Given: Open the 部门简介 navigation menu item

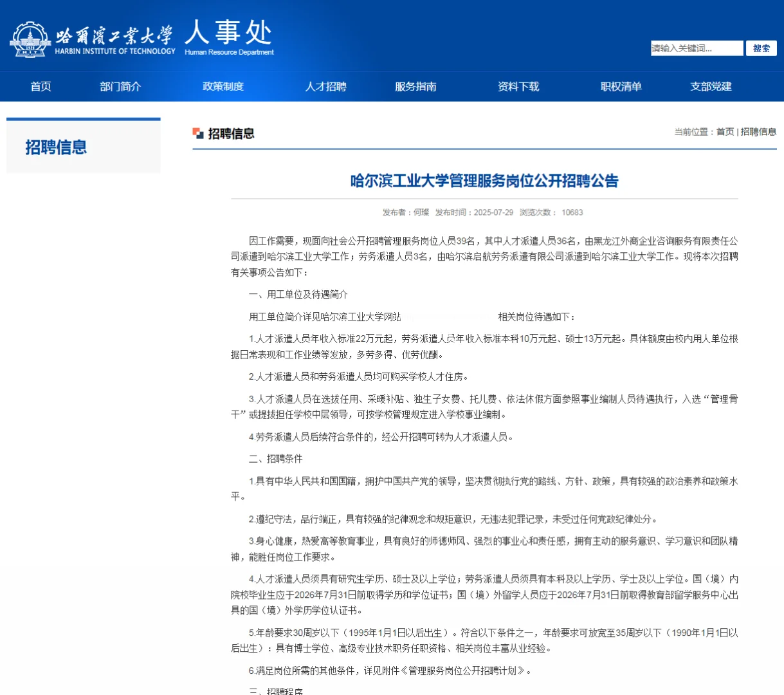Looking at the screenshot, I should [120, 86].
